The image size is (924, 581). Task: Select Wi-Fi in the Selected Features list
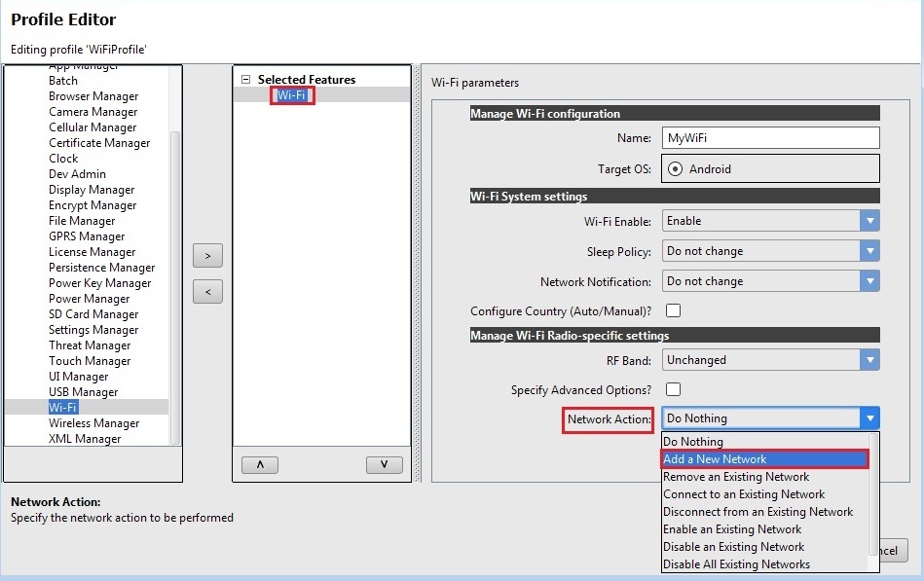(292, 95)
